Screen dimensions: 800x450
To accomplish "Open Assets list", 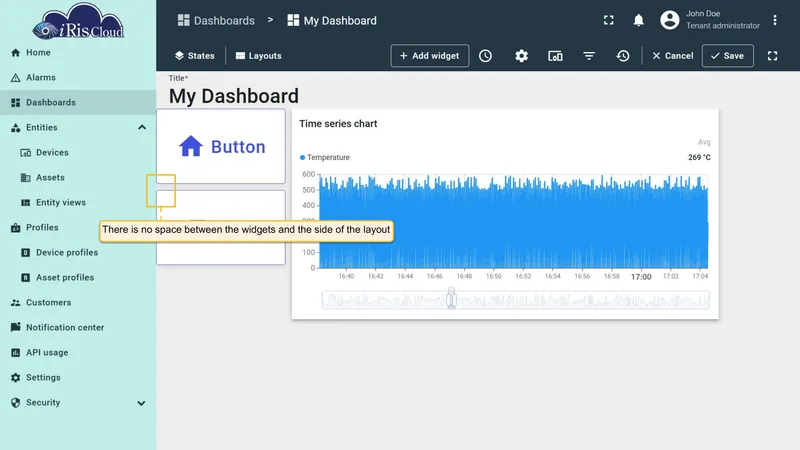I will pos(78,178).
